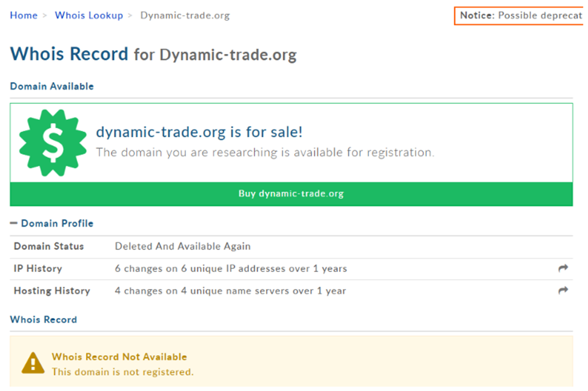This screenshot has height=391, width=588.
Task: Click the 'Whois Record Not Available' message
Action: (x=119, y=357)
